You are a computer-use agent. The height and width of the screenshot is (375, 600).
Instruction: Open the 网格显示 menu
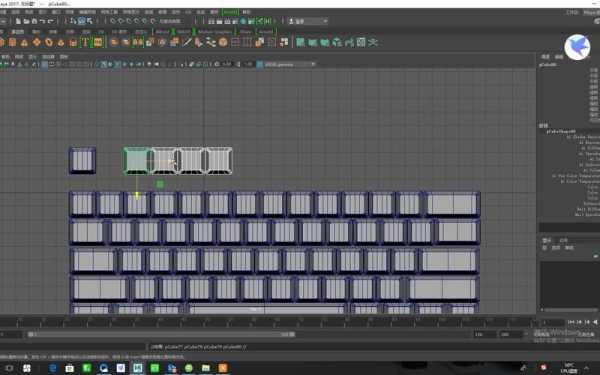pyautogui.click(x=131, y=12)
